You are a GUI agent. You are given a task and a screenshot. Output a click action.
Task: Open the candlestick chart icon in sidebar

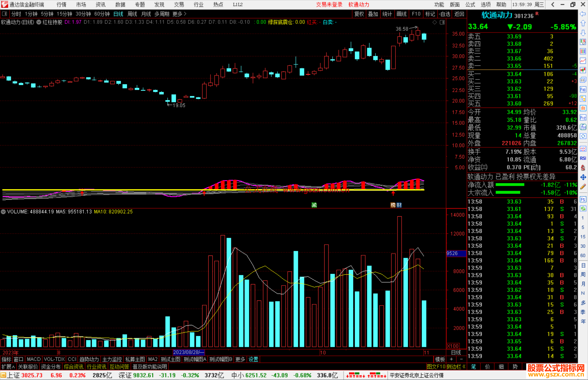[583, 70]
